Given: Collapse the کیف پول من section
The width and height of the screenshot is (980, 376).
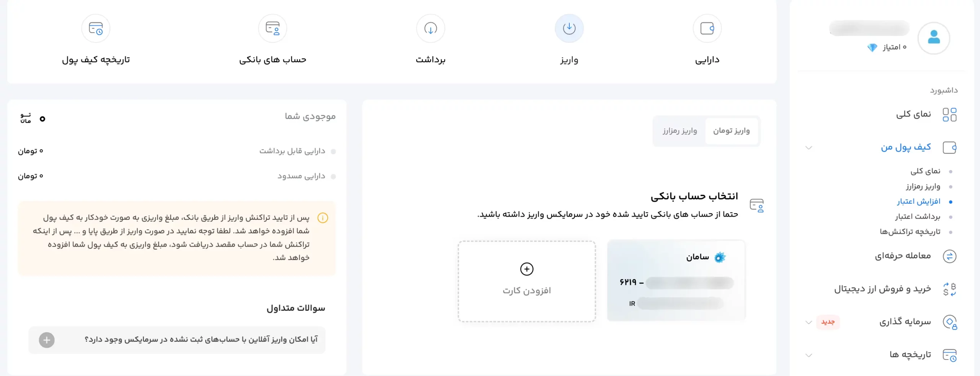Looking at the screenshot, I should 808,147.
